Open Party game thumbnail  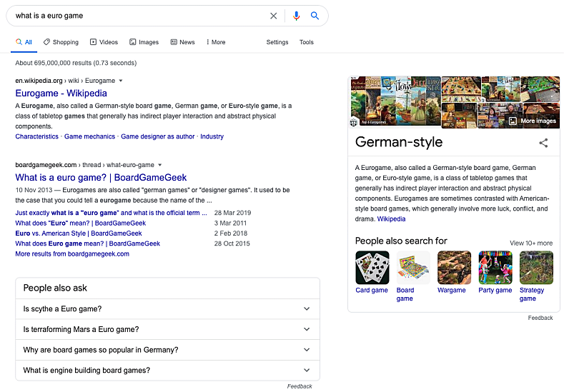pos(495,268)
